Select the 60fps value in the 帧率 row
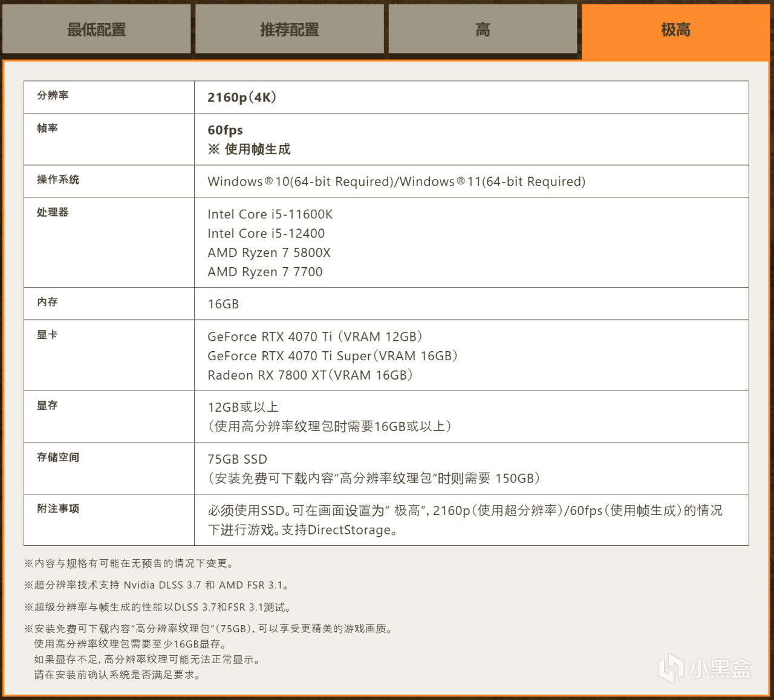The width and height of the screenshot is (774, 700). (225, 130)
